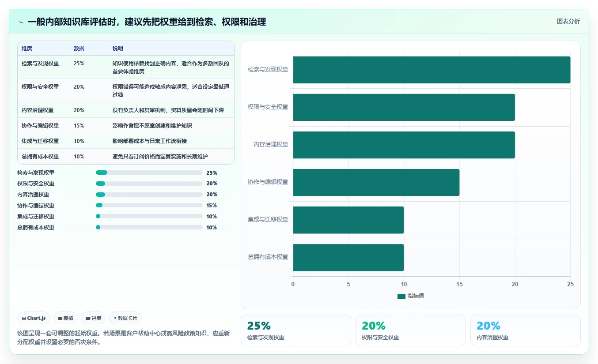This screenshot has height=364, width=598.
Task: Click the 总拥有成本权重 chart bar
Action: coord(348,257)
